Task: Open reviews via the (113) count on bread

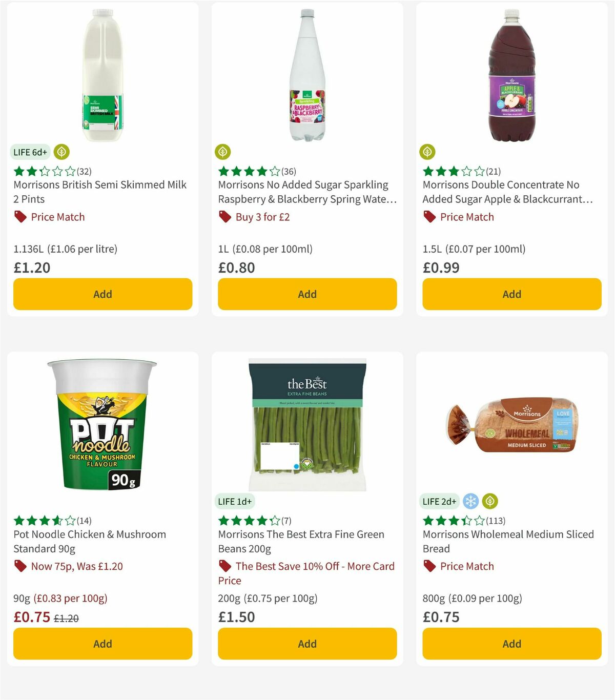Action: point(496,520)
